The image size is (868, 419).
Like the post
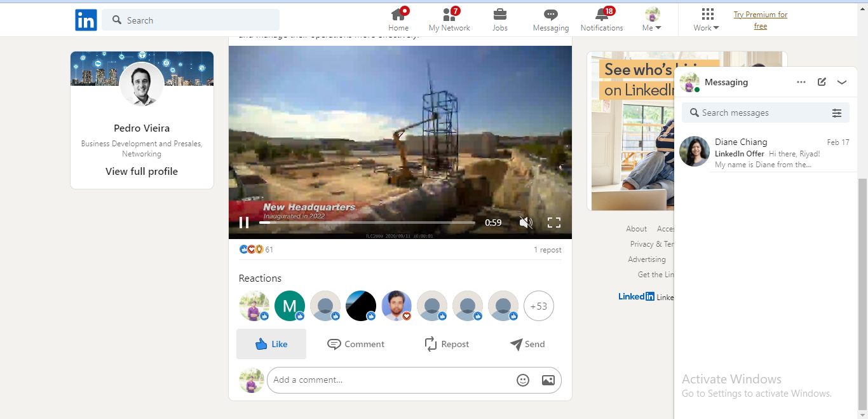tap(271, 344)
